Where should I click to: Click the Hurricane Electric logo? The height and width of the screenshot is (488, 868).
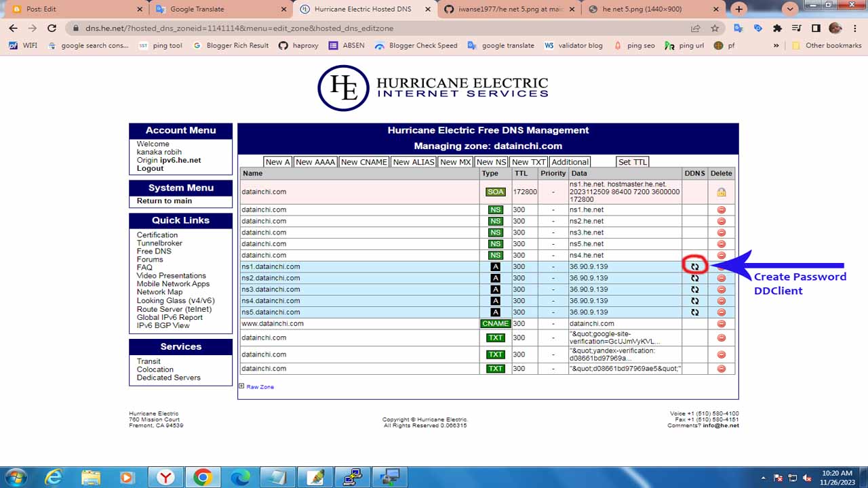(x=433, y=88)
